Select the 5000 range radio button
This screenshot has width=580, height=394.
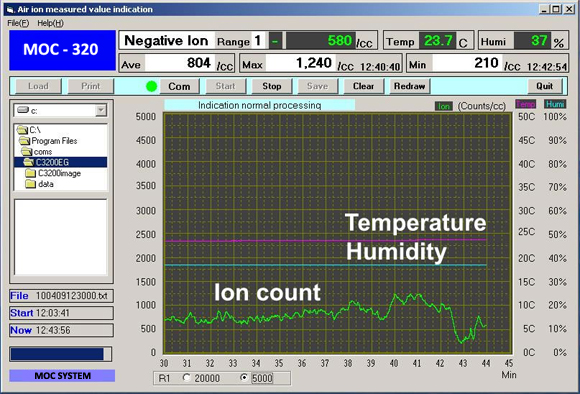(244, 378)
